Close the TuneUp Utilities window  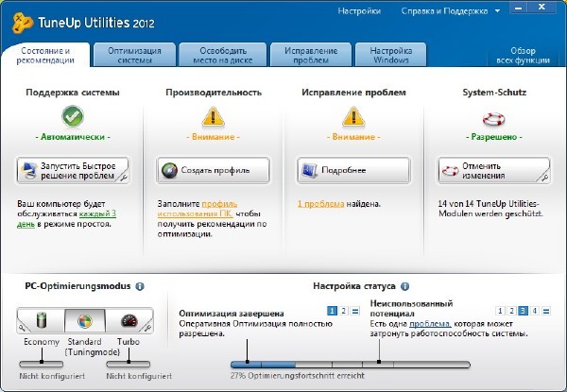[x=541, y=8]
